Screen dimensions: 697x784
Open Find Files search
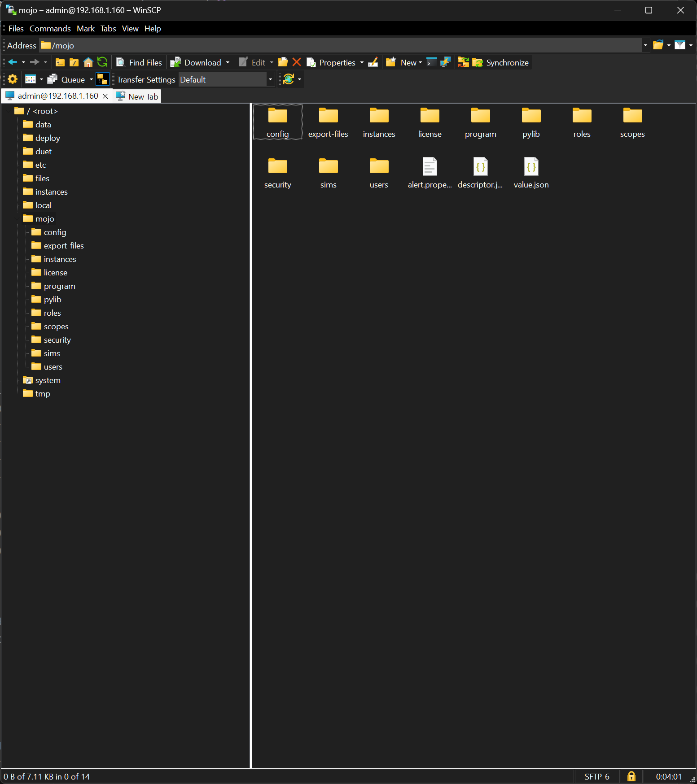pos(139,62)
